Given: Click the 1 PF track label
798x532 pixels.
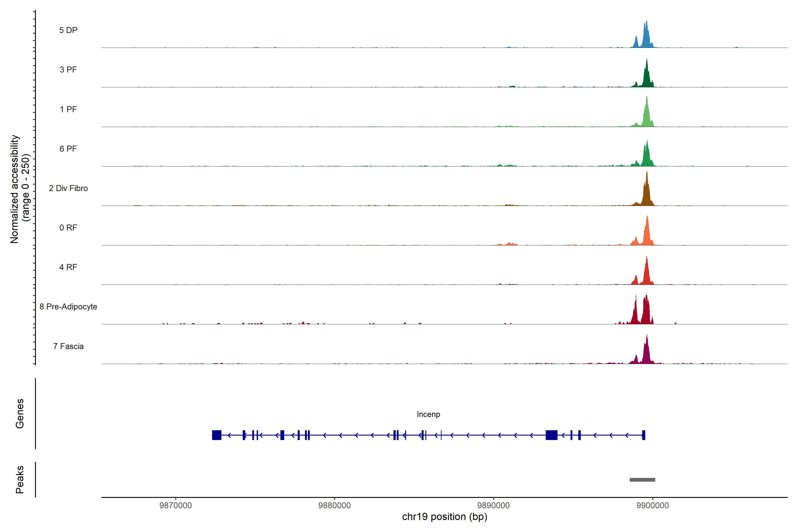Looking at the screenshot, I should [68, 109].
